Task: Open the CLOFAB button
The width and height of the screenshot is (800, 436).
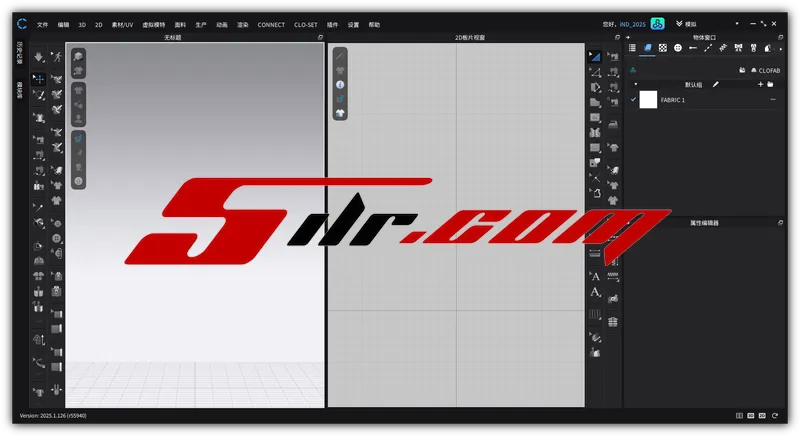Action: click(765, 70)
